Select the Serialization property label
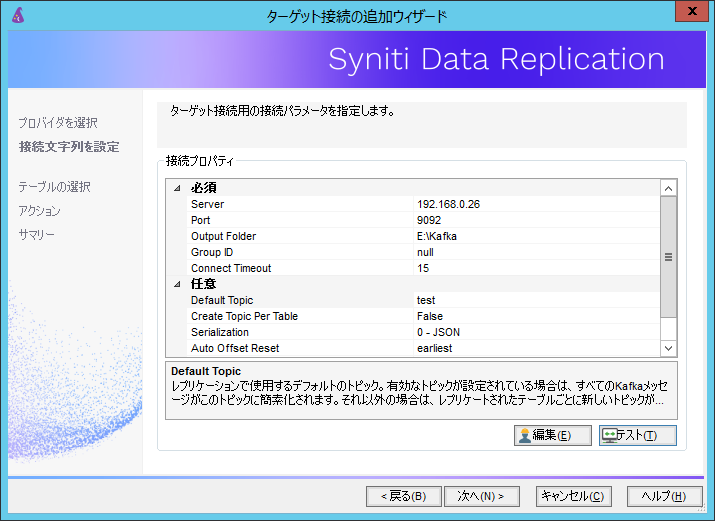The width and height of the screenshot is (715, 521). 220,332
